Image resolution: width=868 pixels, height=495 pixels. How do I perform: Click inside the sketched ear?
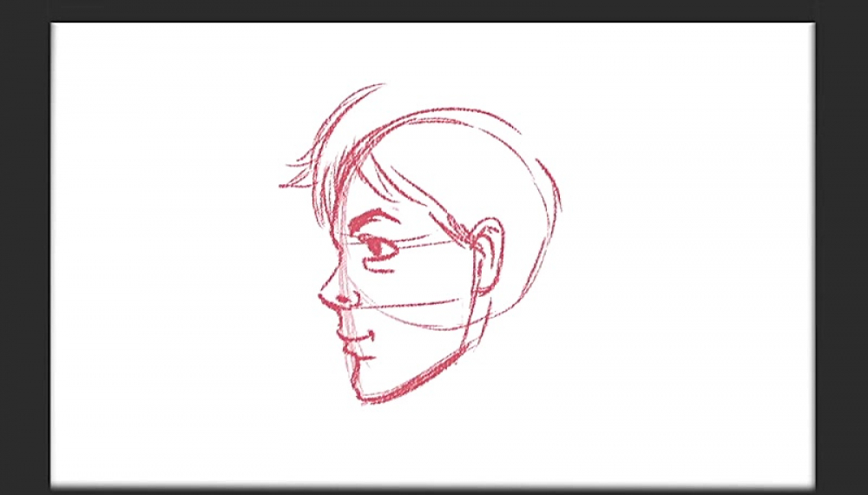(488, 252)
